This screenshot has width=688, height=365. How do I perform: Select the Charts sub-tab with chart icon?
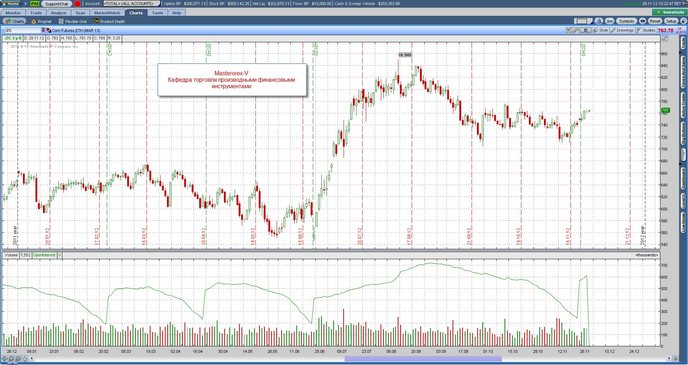point(14,21)
